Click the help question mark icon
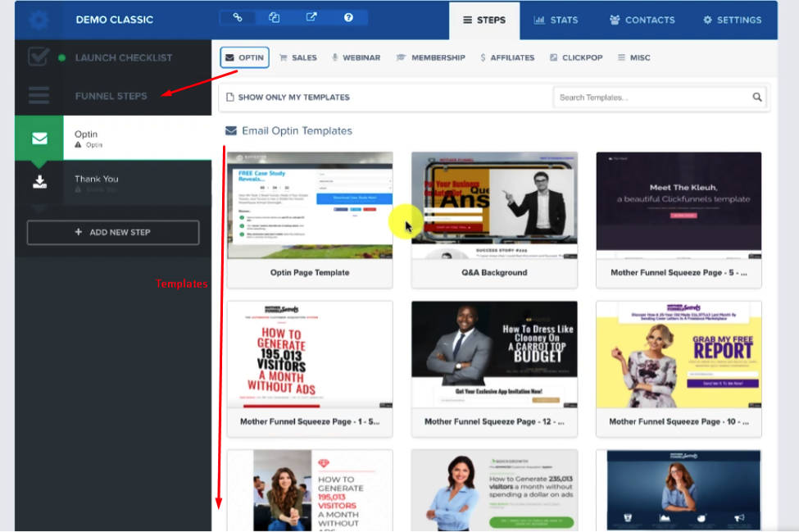 pyautogui.click(x=348, y=17)
